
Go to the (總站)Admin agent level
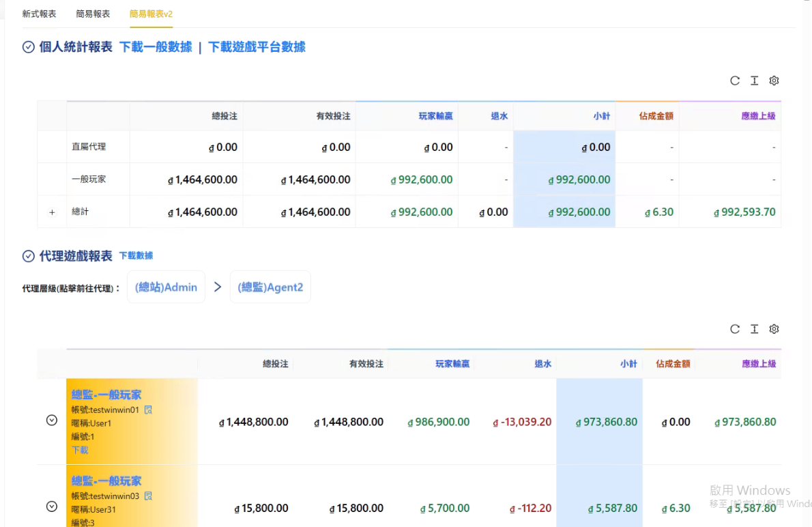(167, 287)
